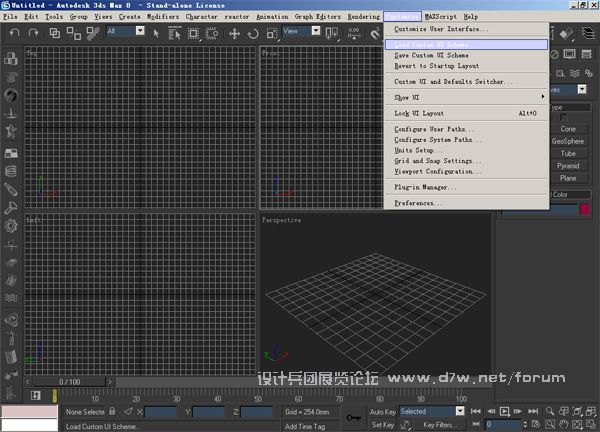Open the primitives category dropdown arrow
The image size is (600, 432).
pos(582,89)
